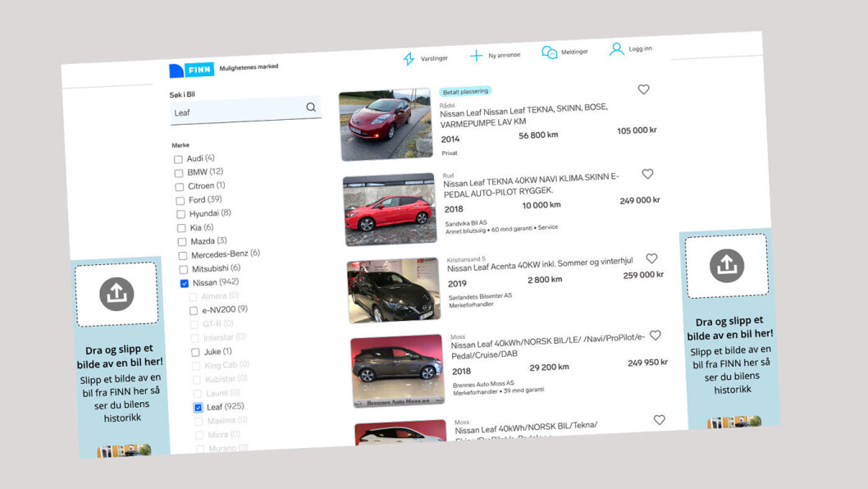Favorite the 2014 Leaf TEKNA SKINN BOSE listing
This screenshot has height=489, width=868.
point(643,89)
